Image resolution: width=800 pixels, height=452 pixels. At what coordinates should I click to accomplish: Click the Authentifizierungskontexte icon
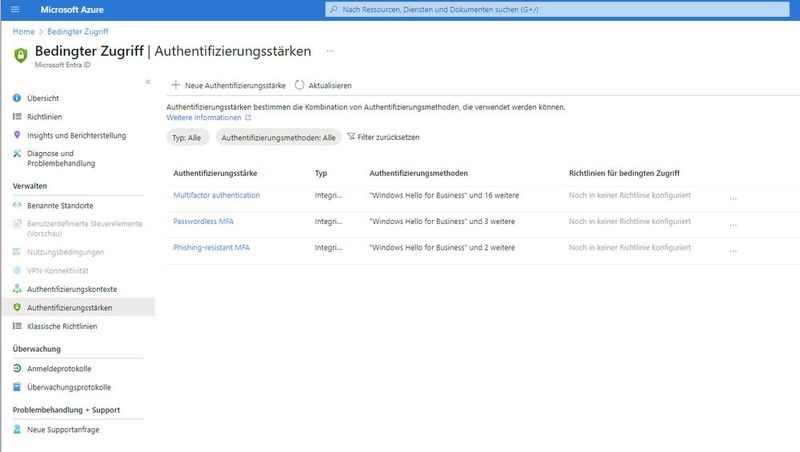(x=17, y=289)
